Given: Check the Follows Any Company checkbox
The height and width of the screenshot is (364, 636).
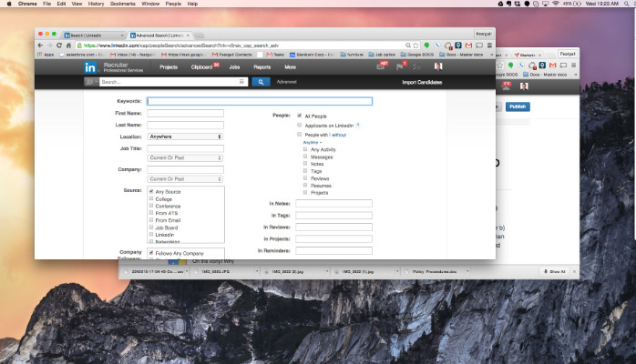Looking at the screenshot, I should click(151, 253).
